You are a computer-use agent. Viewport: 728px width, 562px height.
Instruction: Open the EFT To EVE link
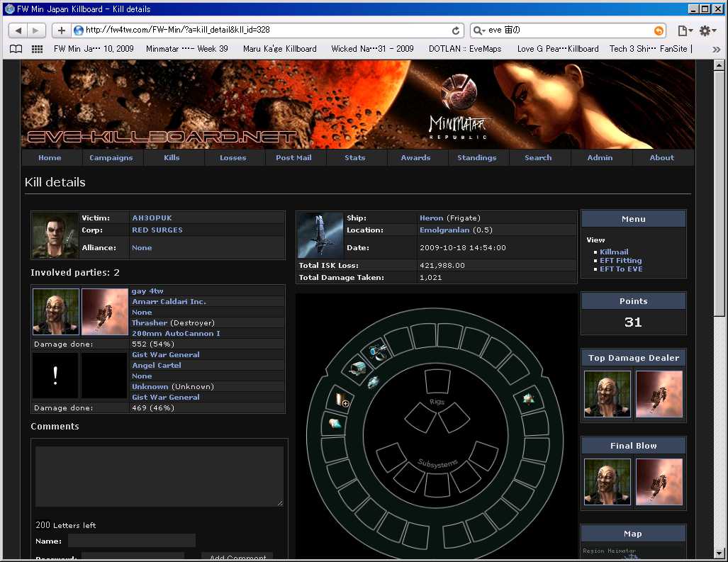pos(621,269)
